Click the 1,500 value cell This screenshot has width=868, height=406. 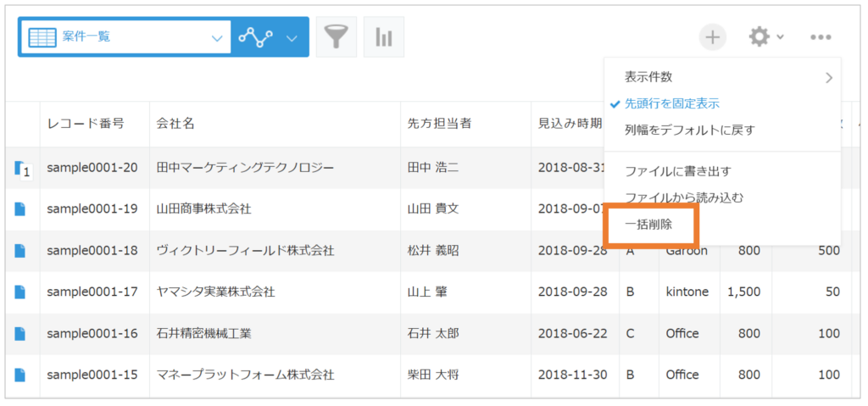click(x=746, y=292)
